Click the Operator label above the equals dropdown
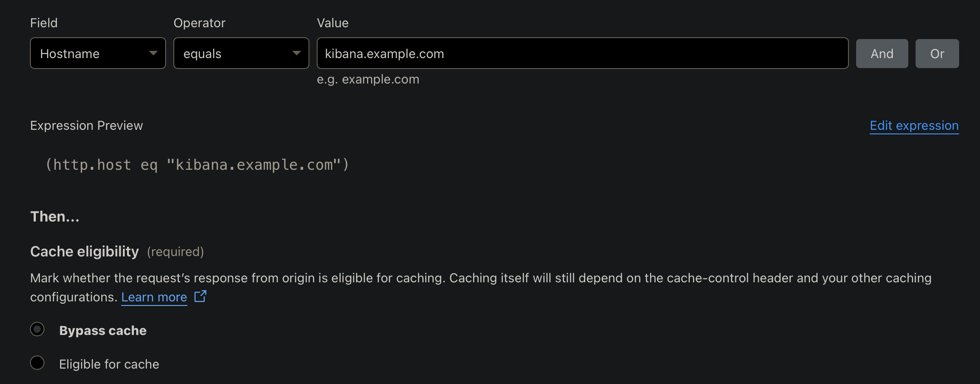This screenshot has height=384, width=980. coord(199,23)
